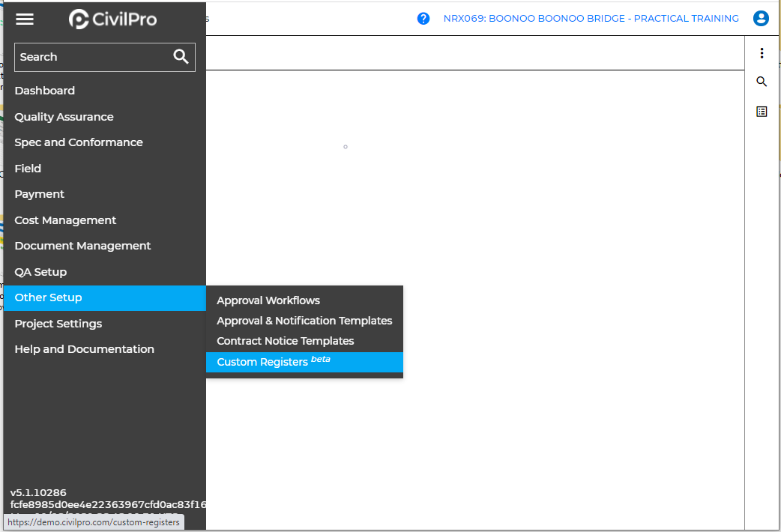
Task: Open Document Management in the sidebar
Action: (x=82, y=246)
